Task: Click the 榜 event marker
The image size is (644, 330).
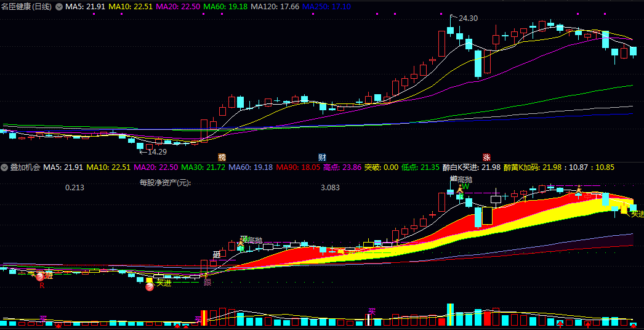Action: click(222, 158)
